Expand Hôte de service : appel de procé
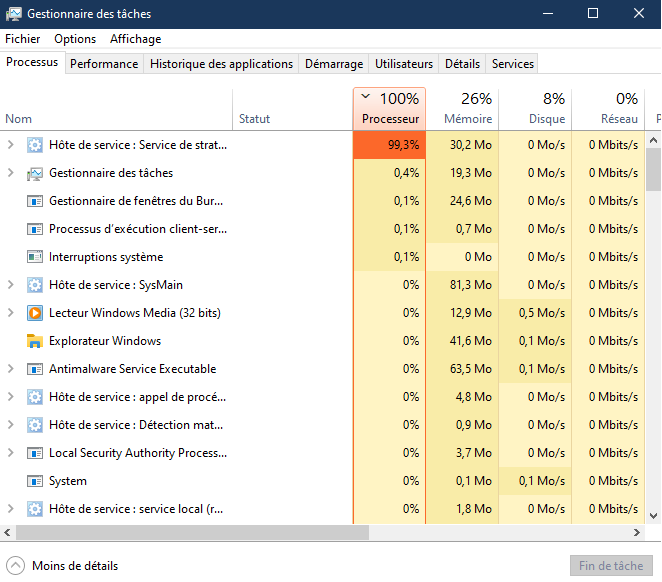Image resolution: width=662 pixels, height=582 pixels. (x=11, y=397)
